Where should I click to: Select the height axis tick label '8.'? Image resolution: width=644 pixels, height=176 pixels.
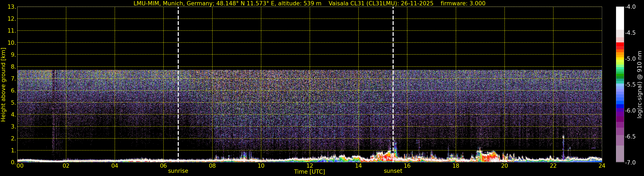click(x=13, y=66)
